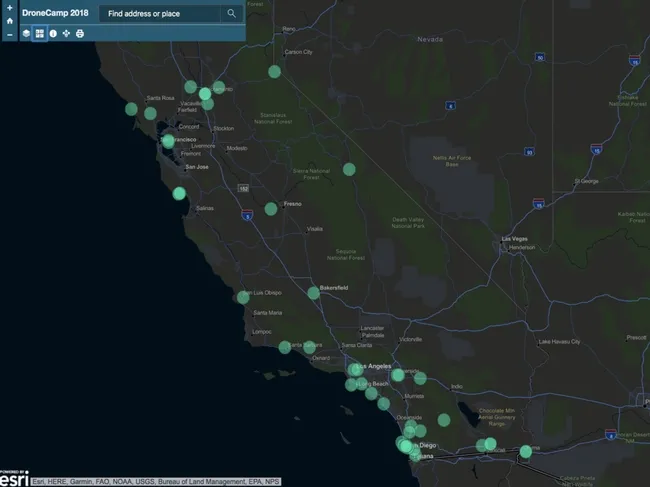Viewport: 650px width, 487px height.
Task: Click the DroneCamp 2018 title
Action: coord(55,13)
